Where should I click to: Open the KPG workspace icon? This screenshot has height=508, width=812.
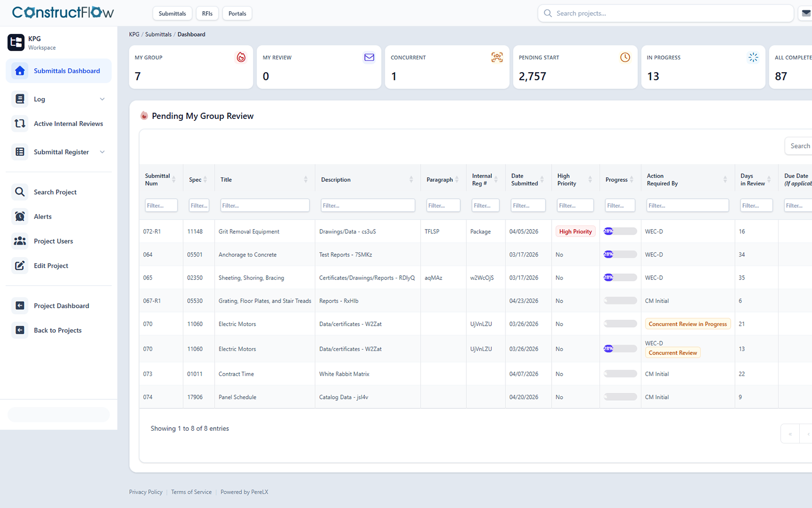tap(16, 43)
